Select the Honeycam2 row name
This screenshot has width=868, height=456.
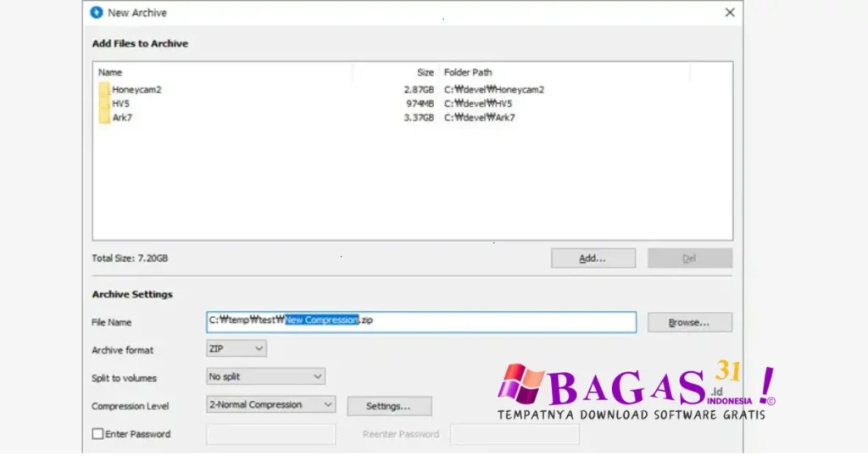[x=136, y=89]
